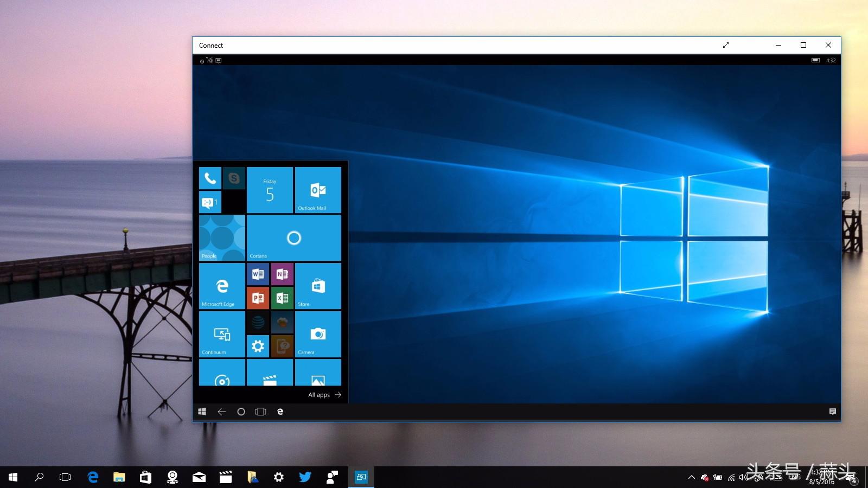
Task: Open the Messaging tile with one notification
Action: click(x=209, y=202)
